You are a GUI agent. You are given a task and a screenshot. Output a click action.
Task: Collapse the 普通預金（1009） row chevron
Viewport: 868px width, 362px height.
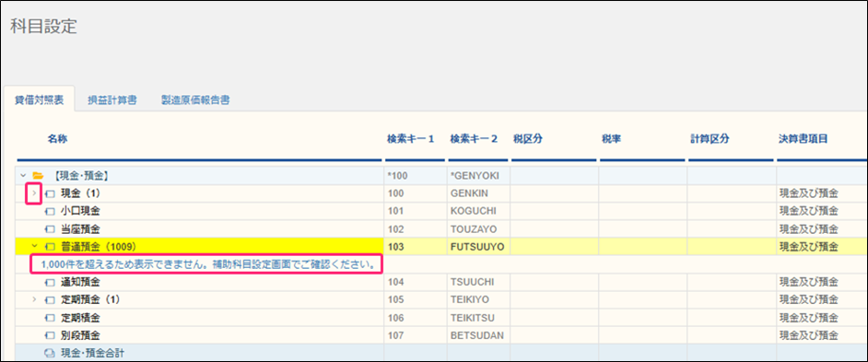coord(34,246)
